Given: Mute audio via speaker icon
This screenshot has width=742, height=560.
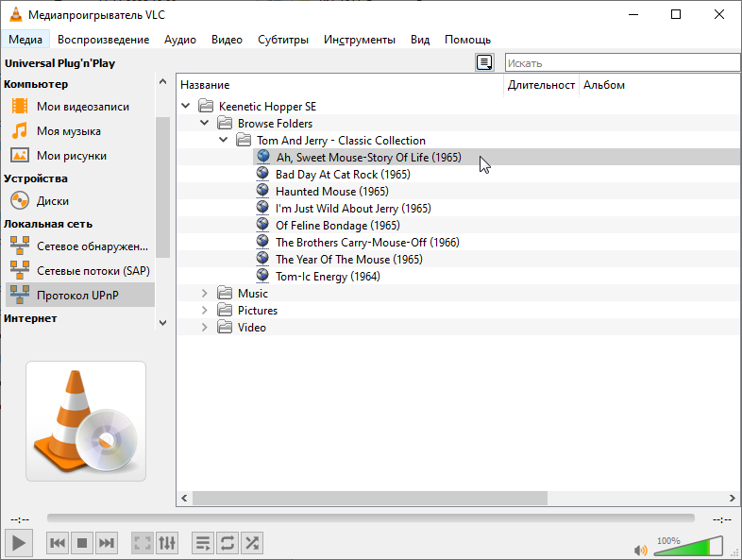Looking at the screenshot, I should (640, 550).
